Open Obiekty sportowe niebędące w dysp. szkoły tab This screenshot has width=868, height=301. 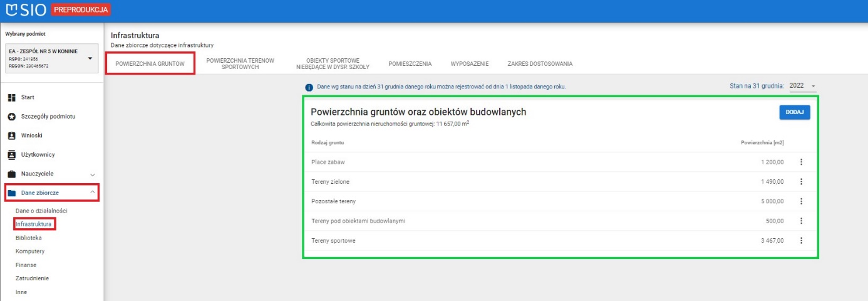(333, 63)
